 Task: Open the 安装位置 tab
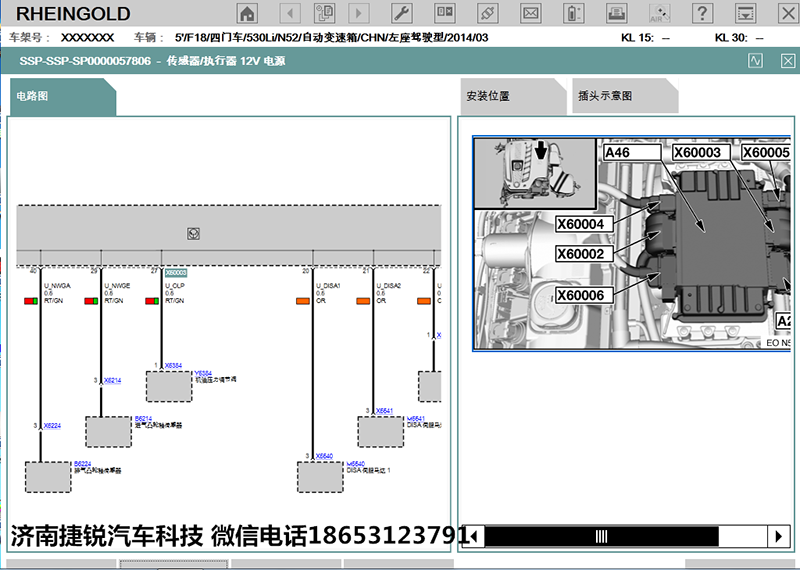(513, 96)
